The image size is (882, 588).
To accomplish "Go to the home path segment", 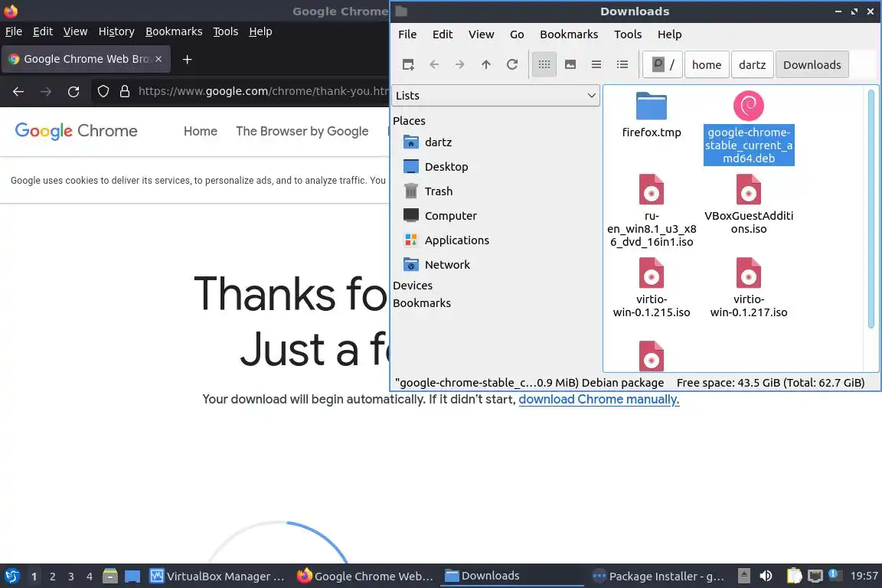I will click(x=707, y=65).
